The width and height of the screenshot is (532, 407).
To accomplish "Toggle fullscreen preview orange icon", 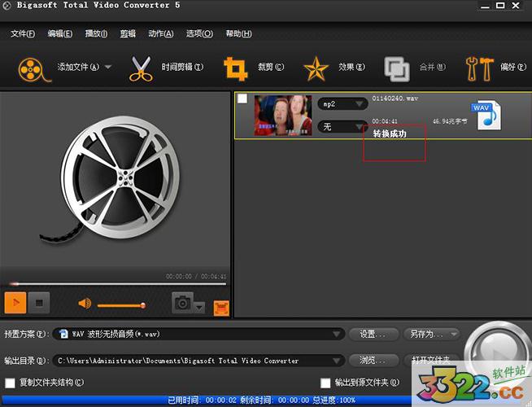I will [x=221, y=308].
